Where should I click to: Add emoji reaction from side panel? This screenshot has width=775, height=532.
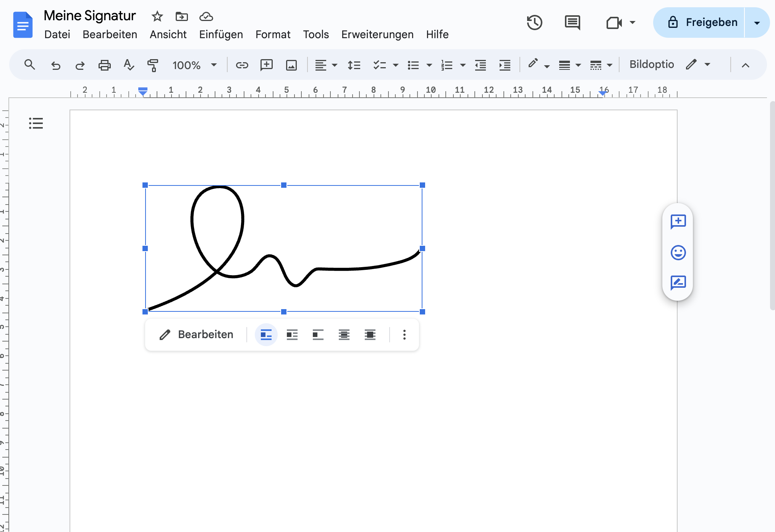(x=678, y=252)
